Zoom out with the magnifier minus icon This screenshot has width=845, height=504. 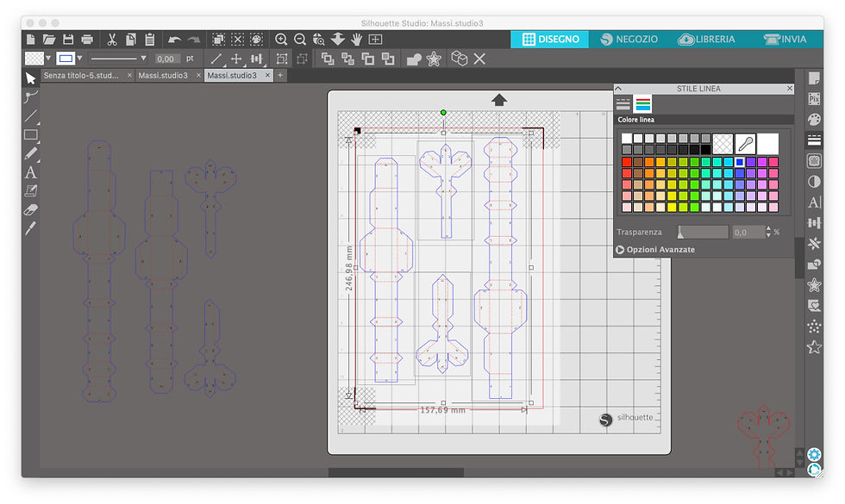tap(300, 40)
